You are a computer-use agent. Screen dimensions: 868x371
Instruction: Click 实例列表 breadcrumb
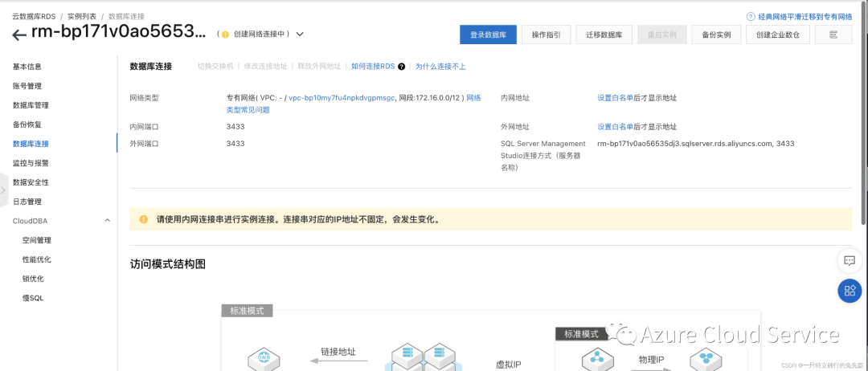pos(82,17)
